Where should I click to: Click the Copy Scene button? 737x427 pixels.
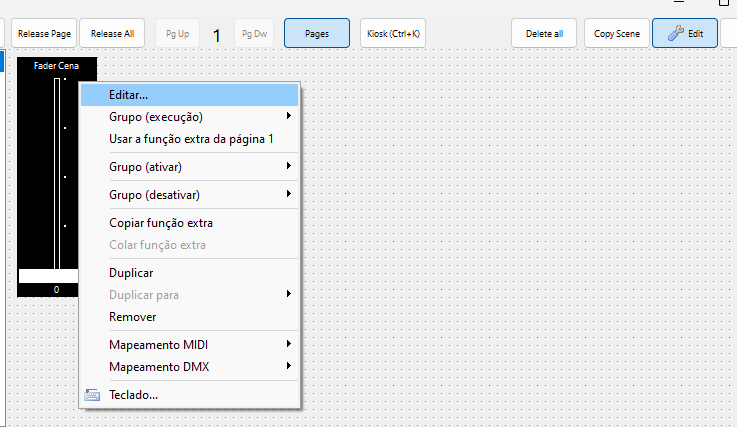[616, 33]
